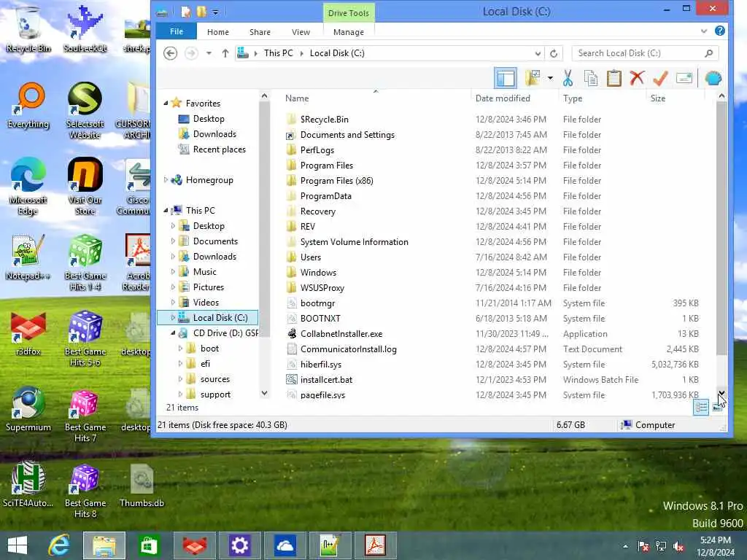Viewport: 747px width, 560px height.
Task: Click the muted volume tray icon
Action: point(678,546)
